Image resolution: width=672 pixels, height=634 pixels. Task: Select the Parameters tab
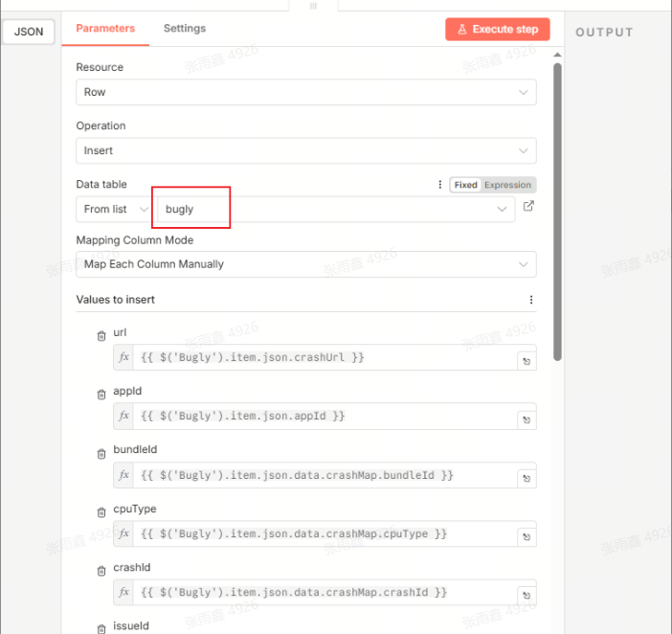click(x=105, y=29)
